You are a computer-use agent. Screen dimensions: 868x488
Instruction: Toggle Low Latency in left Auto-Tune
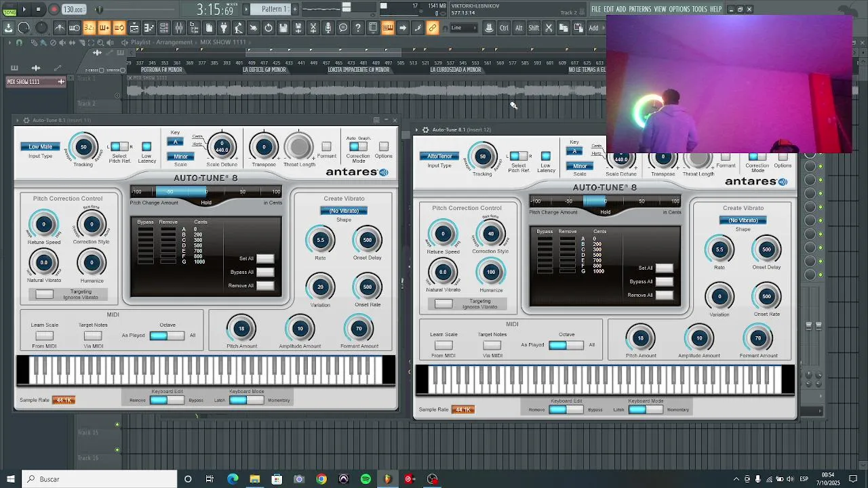click(x=146, y=146)
